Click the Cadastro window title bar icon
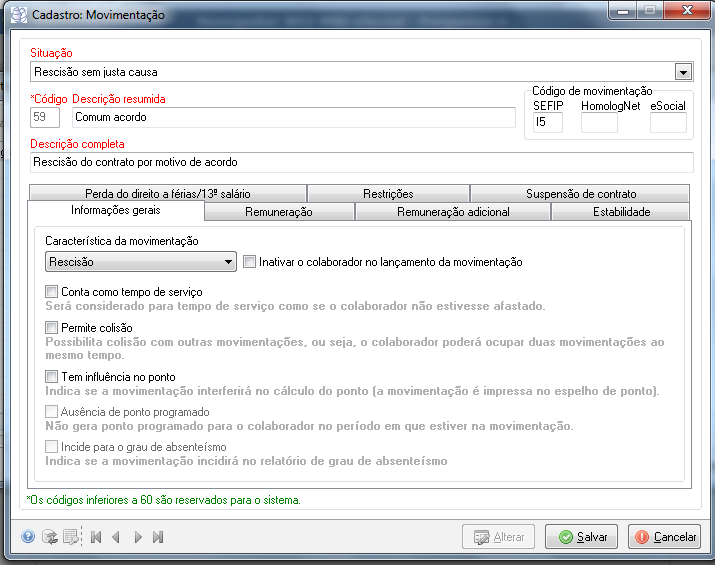The image size is (715, 565). tap(17, 15)
